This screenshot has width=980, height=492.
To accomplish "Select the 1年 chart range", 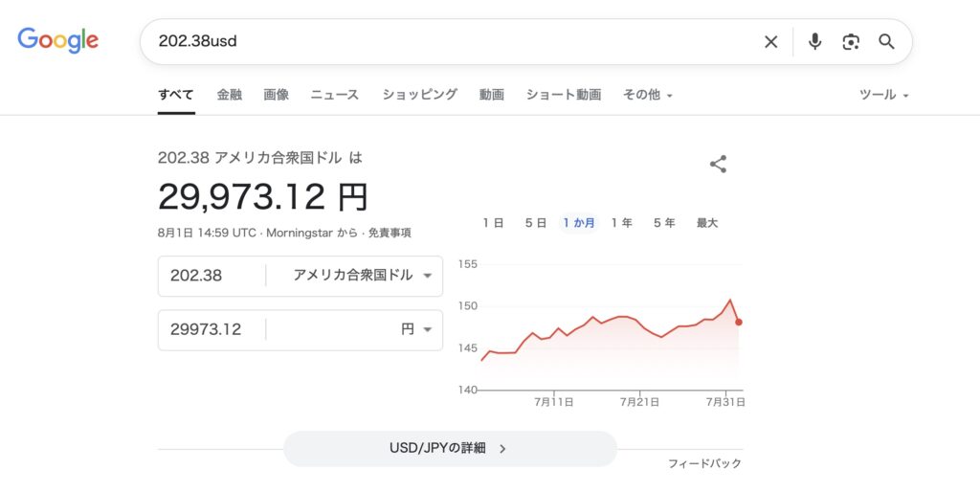I will click(622, 223).
